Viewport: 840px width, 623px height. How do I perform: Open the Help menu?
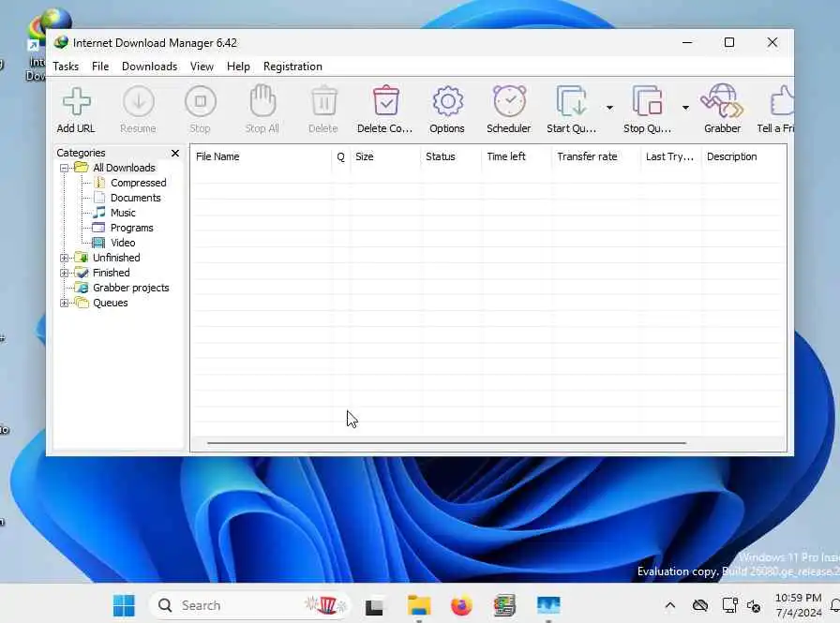pos(238,67)
